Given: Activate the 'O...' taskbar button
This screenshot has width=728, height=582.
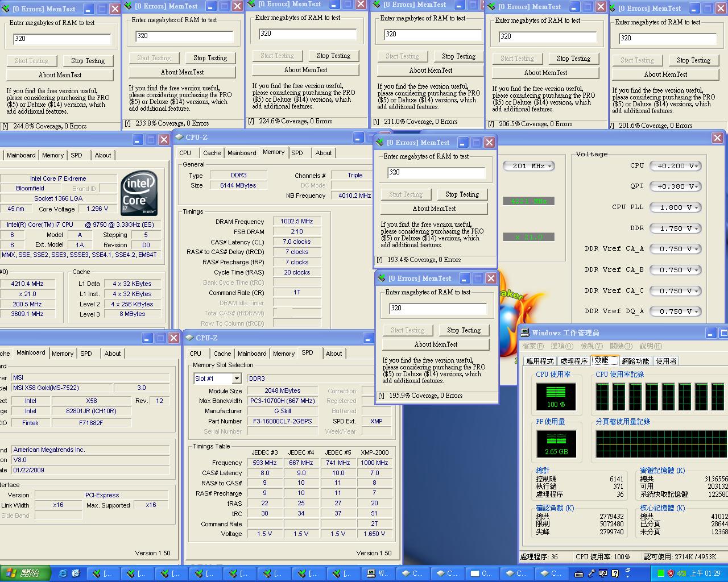Looking at the screenshot, I should (482, 573).
